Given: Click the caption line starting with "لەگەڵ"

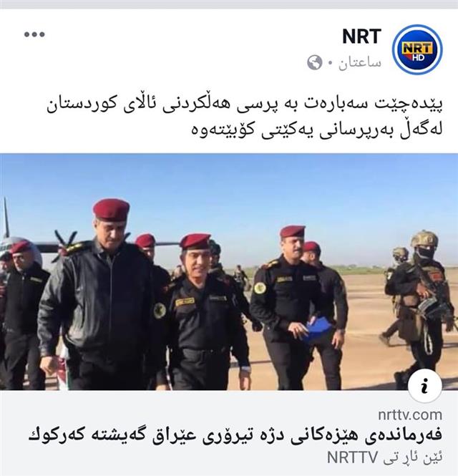Looking at the screenshot, I should coord(316,129).
